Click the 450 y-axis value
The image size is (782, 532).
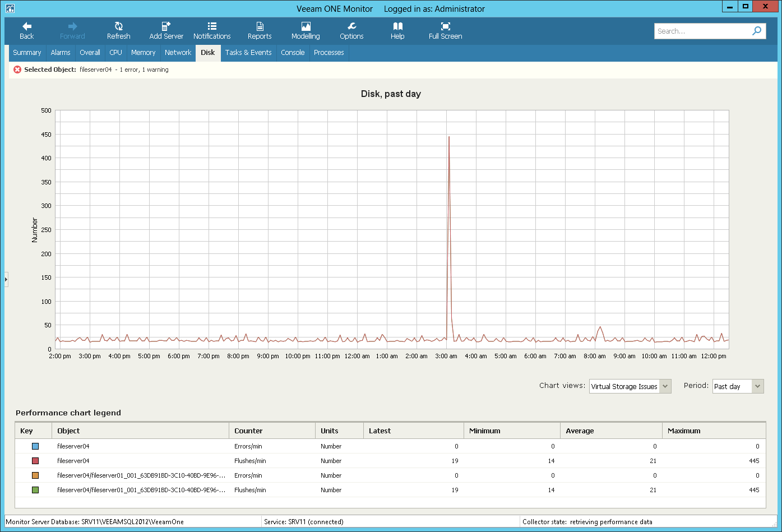point(46,135)
